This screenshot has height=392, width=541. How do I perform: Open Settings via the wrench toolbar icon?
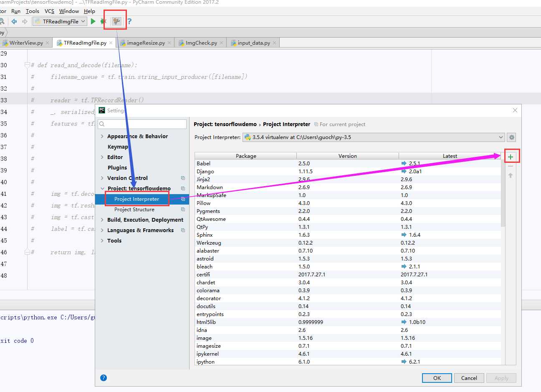pyautogui.click(x=116, y=21)
